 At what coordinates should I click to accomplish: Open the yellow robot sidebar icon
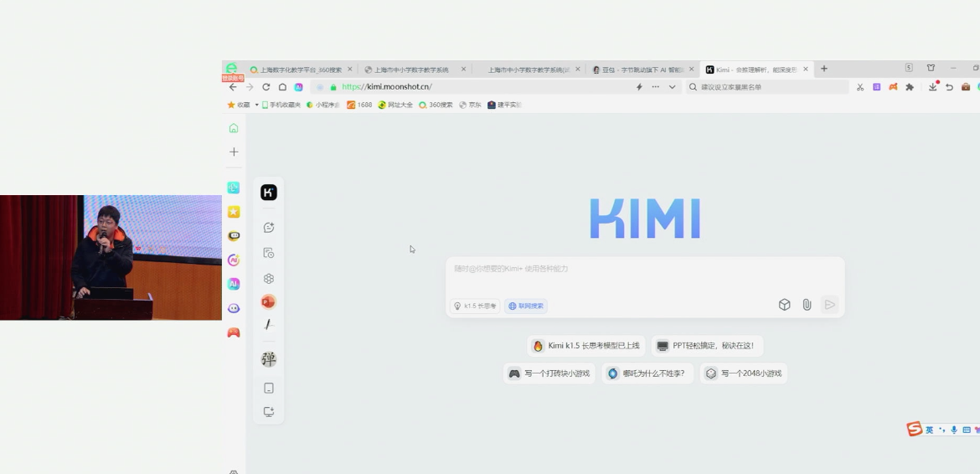pos(234,235)
